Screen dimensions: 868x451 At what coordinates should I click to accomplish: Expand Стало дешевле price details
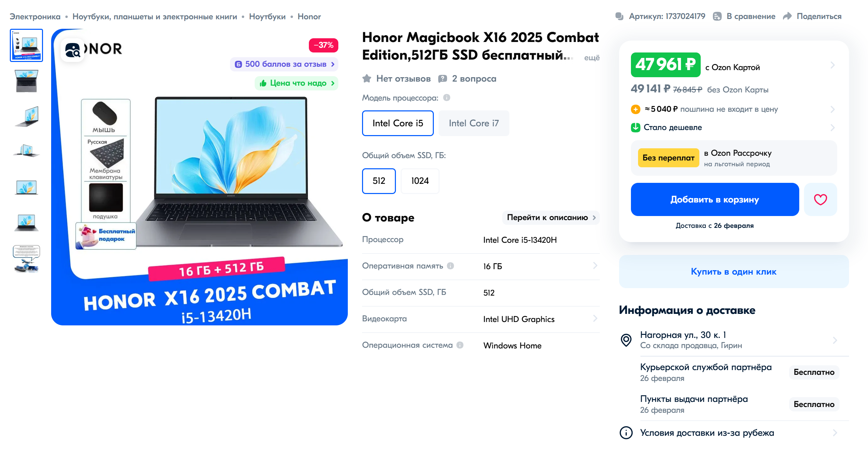(x=733, y=128)
